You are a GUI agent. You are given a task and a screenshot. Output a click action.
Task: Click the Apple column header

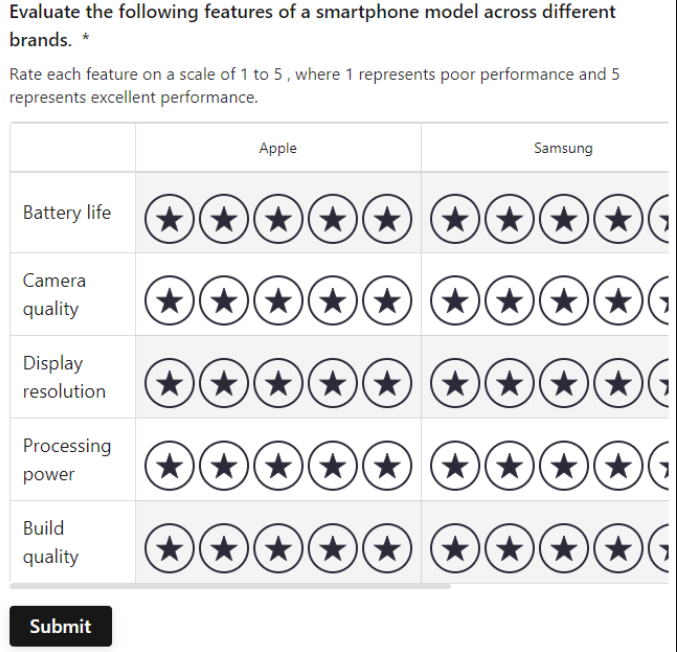pos(278,148)
